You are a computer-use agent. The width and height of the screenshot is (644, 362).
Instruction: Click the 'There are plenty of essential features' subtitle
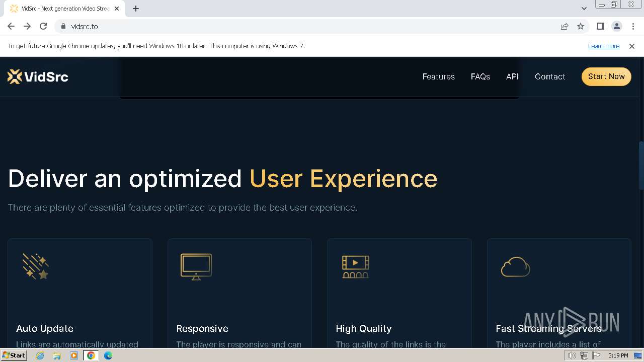click(x=183, y=207)
